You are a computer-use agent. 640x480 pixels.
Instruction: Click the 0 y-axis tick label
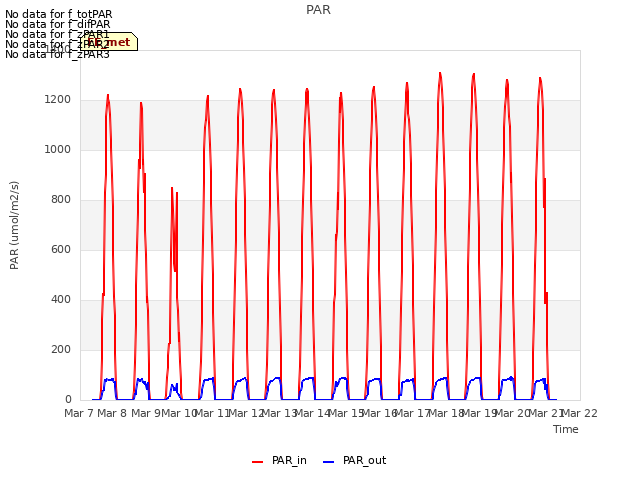click(x=68, y=400)
